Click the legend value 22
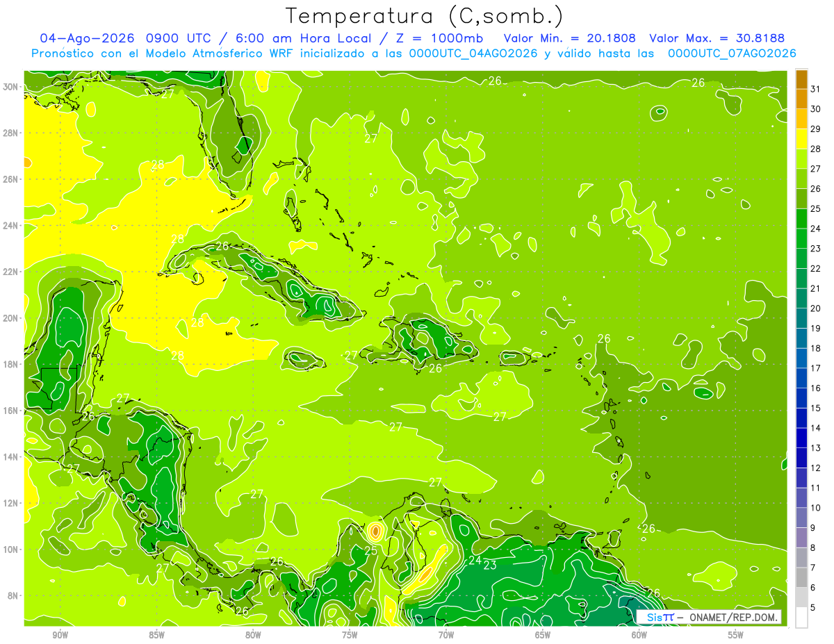Screen dimensions: 834x644 (x=815, y=268)
